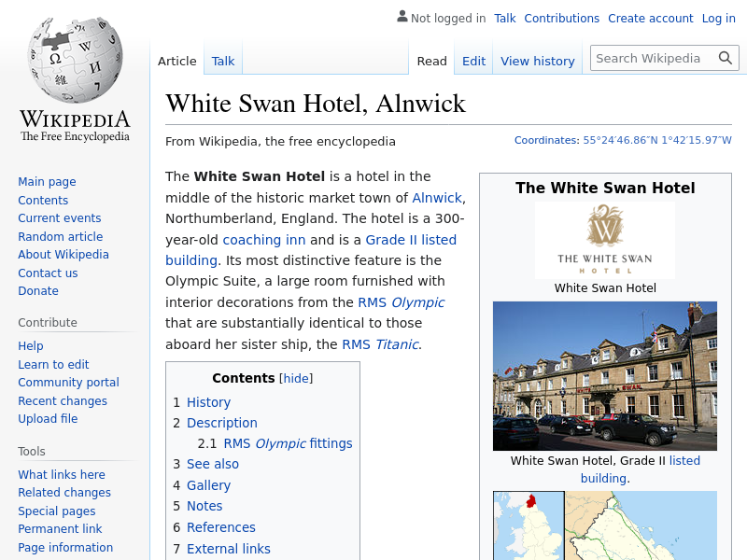Hide the Contents table

click(297, 378)
